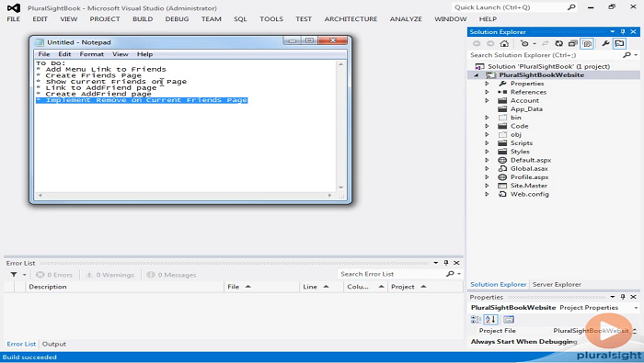Screen dimensions: 644x363
Task: Toggle Preview Selected Items in Solution Explorer
Action: pyautogui.click(x=619, y=43)
